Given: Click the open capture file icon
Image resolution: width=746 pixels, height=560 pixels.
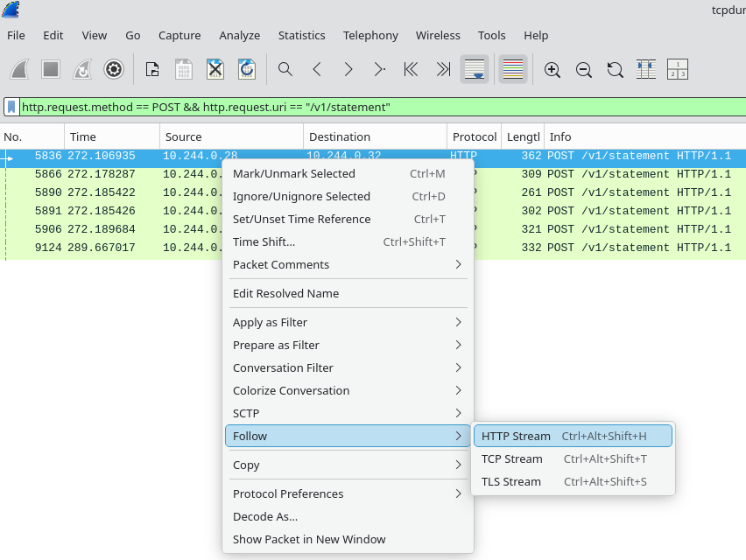Looking at the screenshot, I should tap(152, 69).
